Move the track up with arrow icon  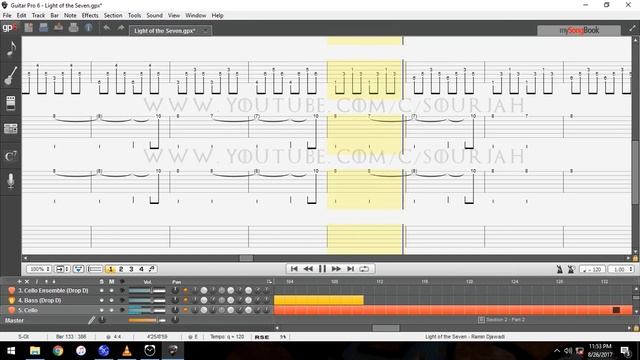[46, 282]
